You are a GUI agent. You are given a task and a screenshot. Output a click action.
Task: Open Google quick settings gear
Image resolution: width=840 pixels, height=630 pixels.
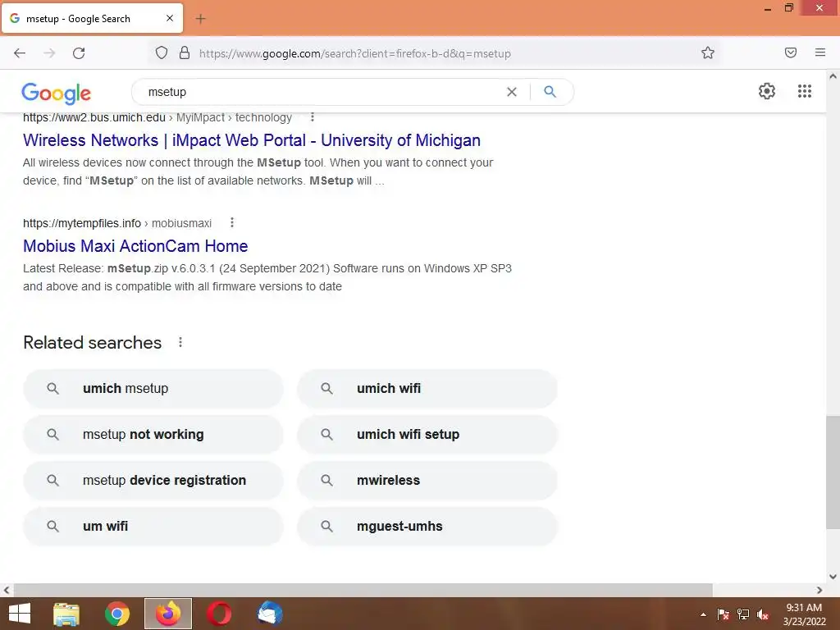pyautogui.click(x=767, y=91)
